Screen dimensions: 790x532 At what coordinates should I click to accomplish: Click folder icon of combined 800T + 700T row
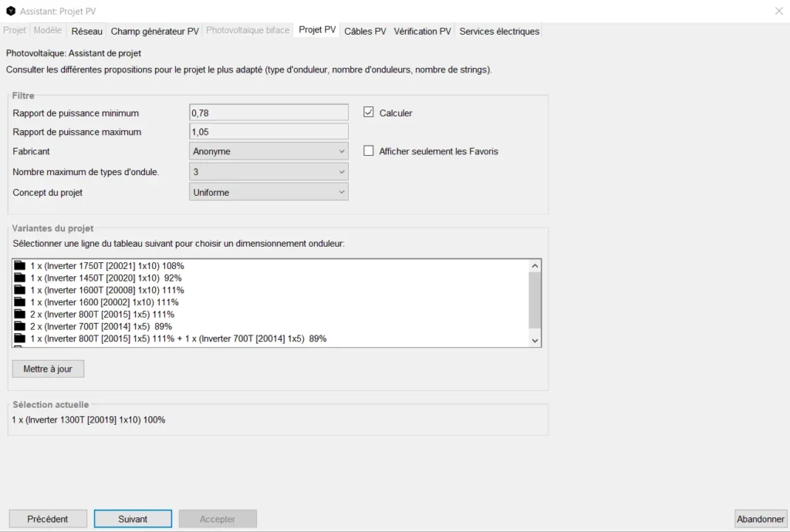pyautogui.click(x=20, y=338)
